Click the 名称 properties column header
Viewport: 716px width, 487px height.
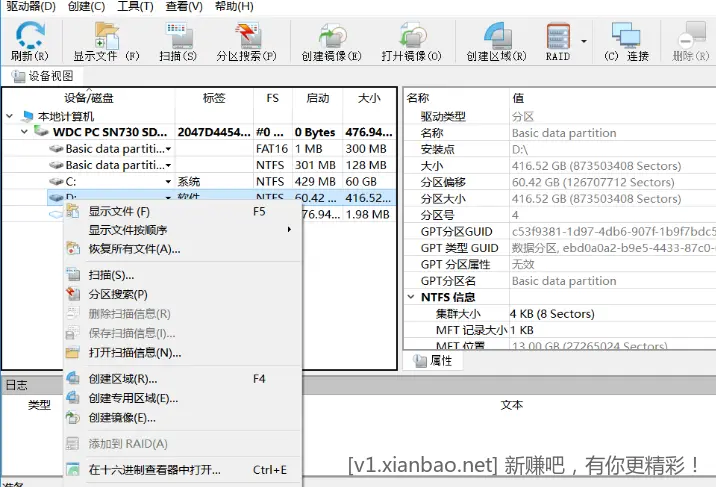click(457, 98)
